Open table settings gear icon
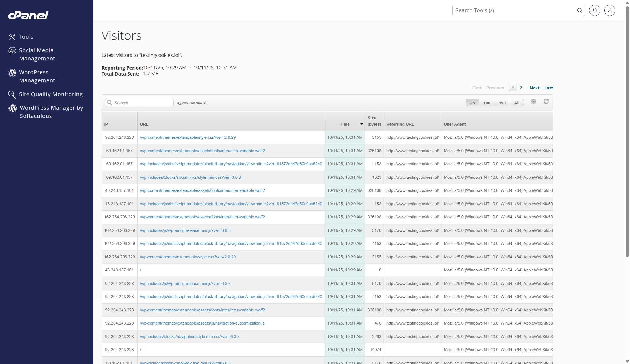Viewport: 630px width, 364px height. pyautogui.click(x=533, y=102)
